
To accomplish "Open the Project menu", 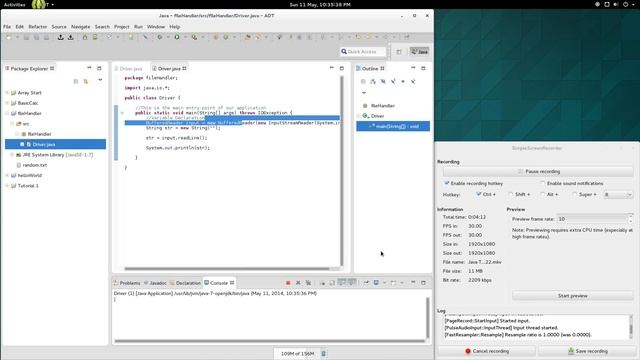I will [x=122, y=27].
